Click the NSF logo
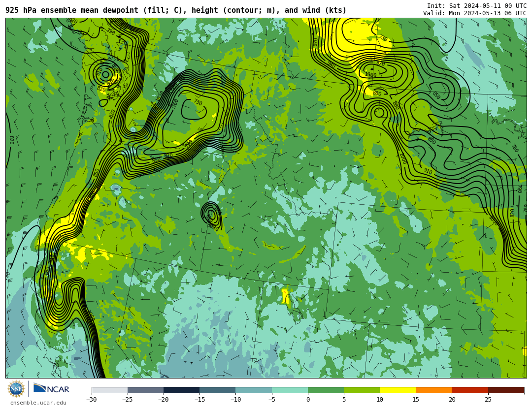The image size is (532, 409). (16, 389)
